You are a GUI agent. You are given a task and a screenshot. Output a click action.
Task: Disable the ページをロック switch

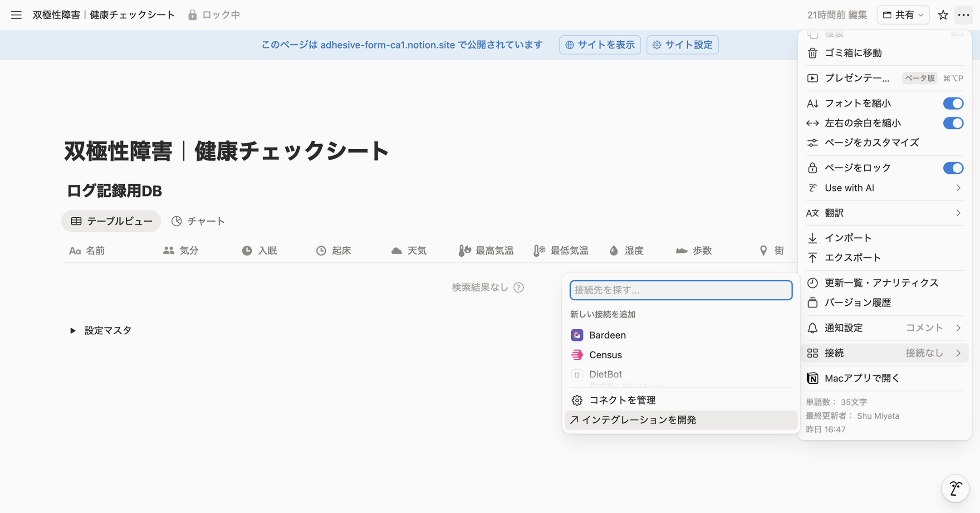coord(953,168)
